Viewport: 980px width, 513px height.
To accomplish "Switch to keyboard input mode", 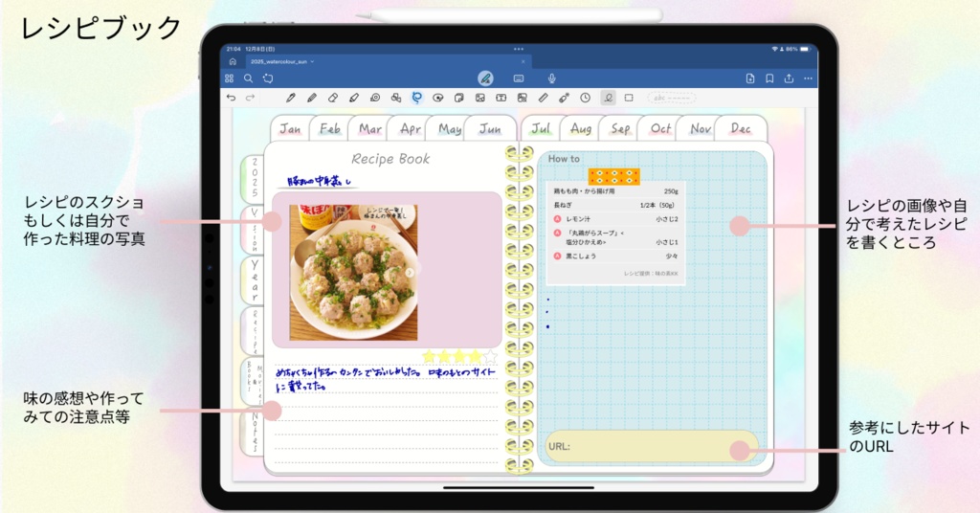I will (x=518, y=78).
